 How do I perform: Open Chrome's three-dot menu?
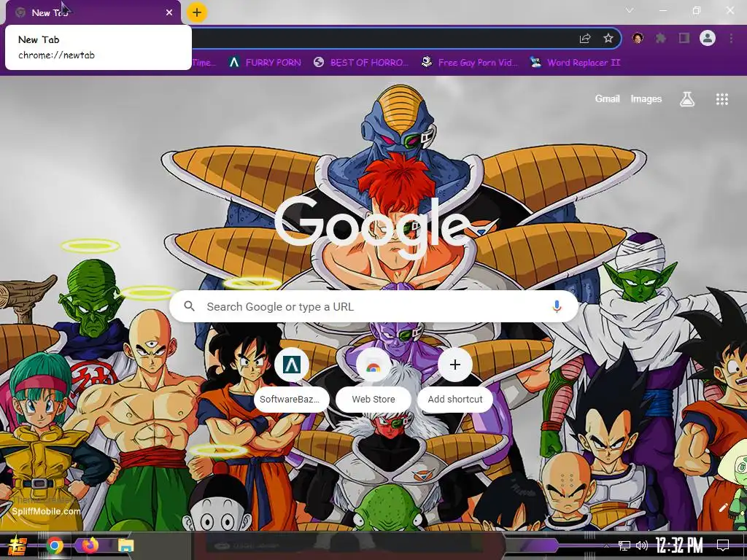tap(731, 38)
